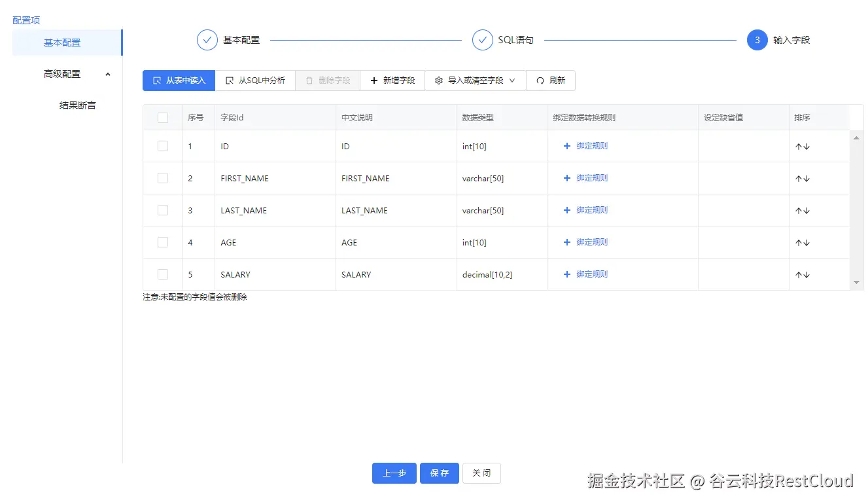Check the checkbox for LAST_NAME row
This screenshot has height=504, width=868.
[x=163, y=210]
